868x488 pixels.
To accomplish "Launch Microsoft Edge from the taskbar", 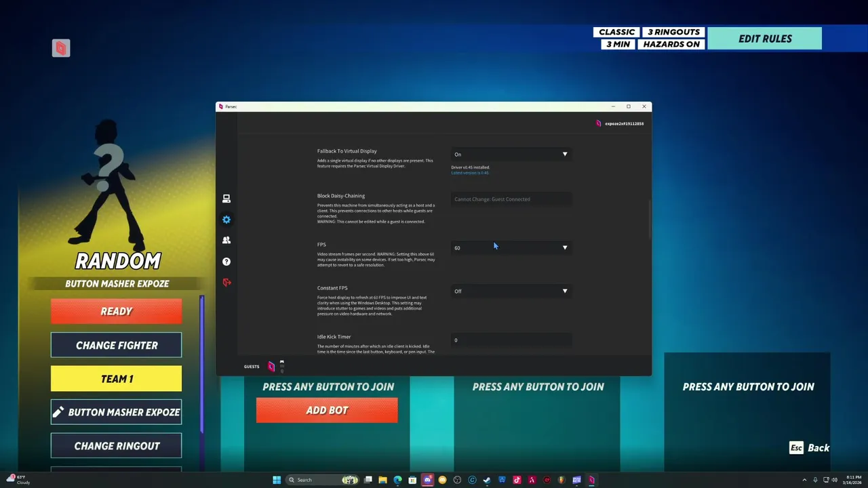I will [397, 480].
